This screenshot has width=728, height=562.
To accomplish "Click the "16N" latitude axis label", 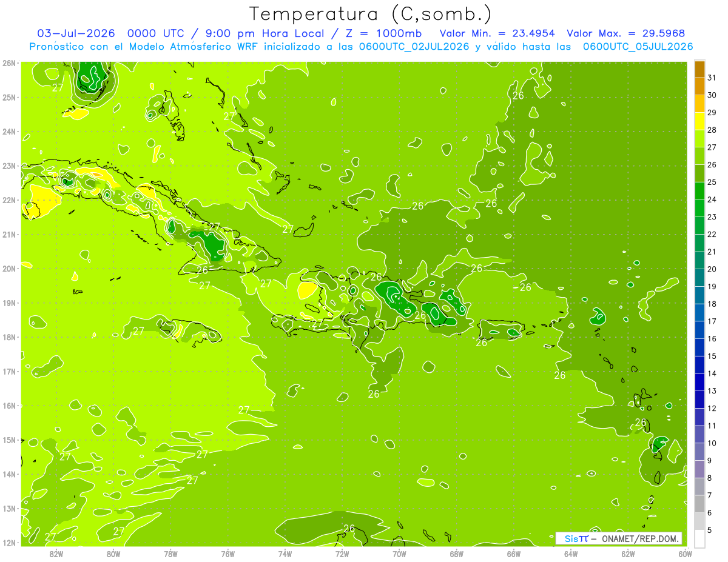I will [8, 406].
